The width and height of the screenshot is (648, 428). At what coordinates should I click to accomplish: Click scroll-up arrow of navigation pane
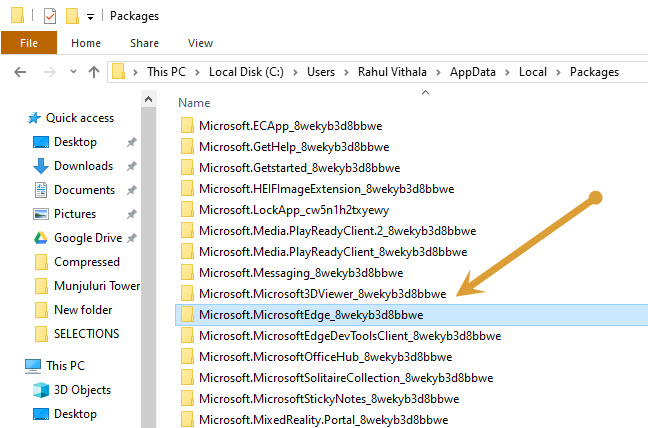tap(149, 99)
